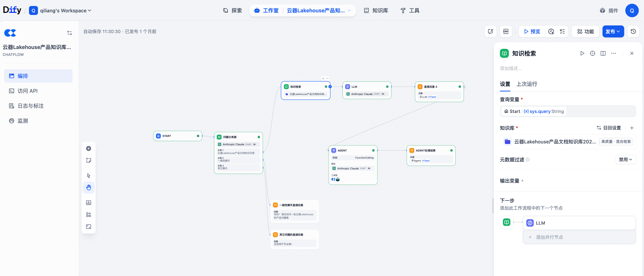Click the organize nodes icon
The width and height of the screenshot is (644, 276).
click(x=89, y=215)
